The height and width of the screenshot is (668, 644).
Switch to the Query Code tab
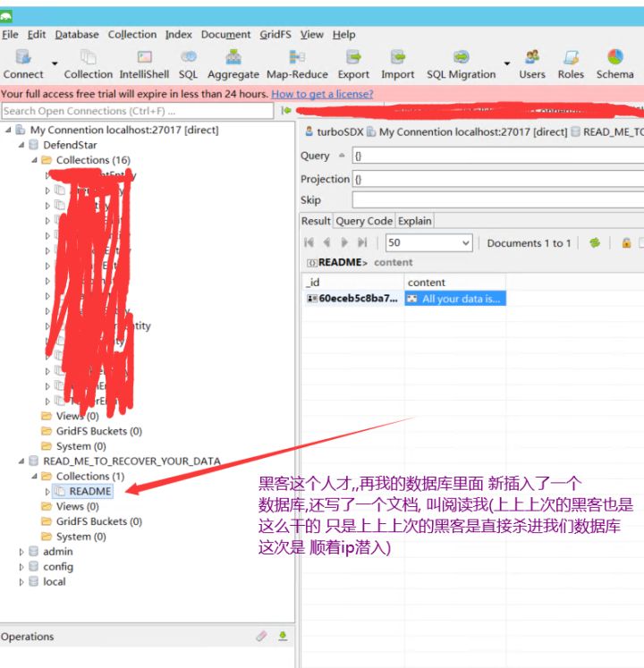click(x=363, y=221)
